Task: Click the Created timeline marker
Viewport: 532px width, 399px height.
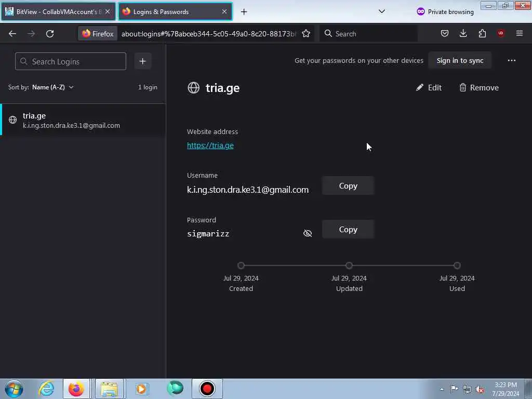Action: [x=241, y=265]
